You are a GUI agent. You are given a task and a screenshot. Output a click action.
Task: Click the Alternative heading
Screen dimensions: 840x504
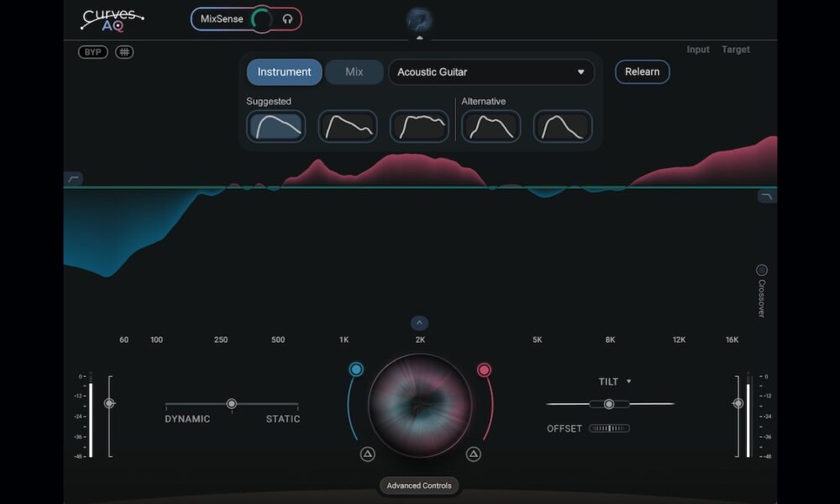483,102
